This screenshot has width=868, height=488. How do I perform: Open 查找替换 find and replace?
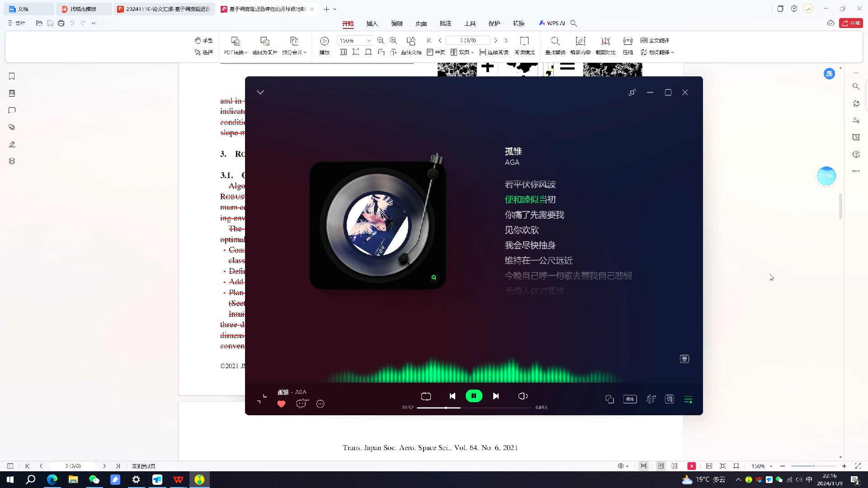(x=555, y=46)
